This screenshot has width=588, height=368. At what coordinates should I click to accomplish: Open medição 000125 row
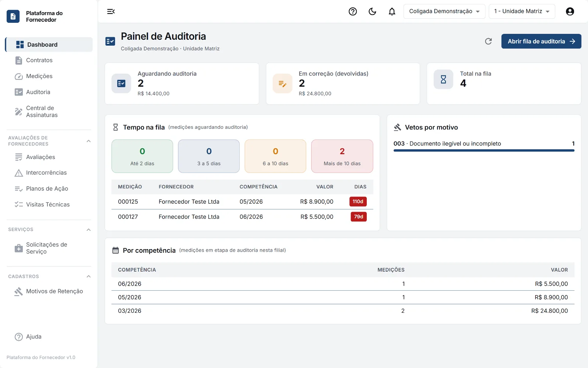pyautogui.click(x=242, y=202)
